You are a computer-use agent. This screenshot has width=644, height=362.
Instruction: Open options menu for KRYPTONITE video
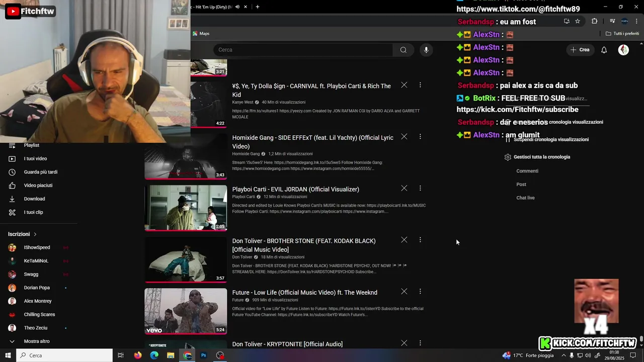point(420,343)
